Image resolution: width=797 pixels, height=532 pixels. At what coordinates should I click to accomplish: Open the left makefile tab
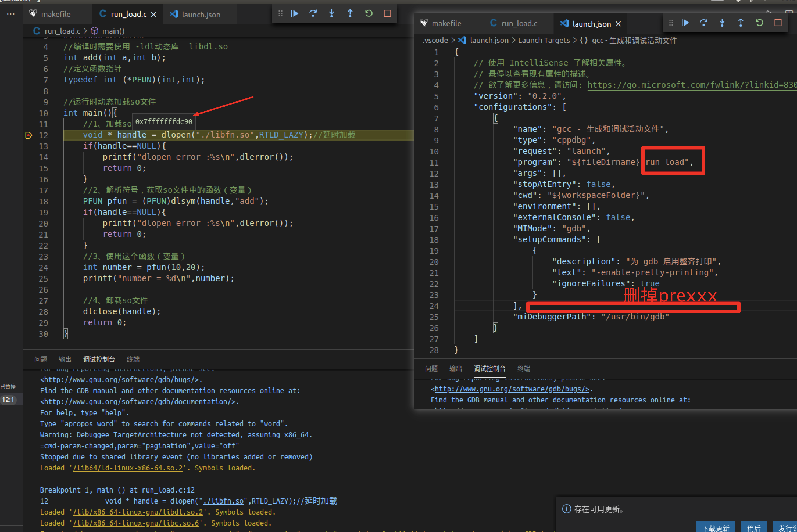[56, 14]
